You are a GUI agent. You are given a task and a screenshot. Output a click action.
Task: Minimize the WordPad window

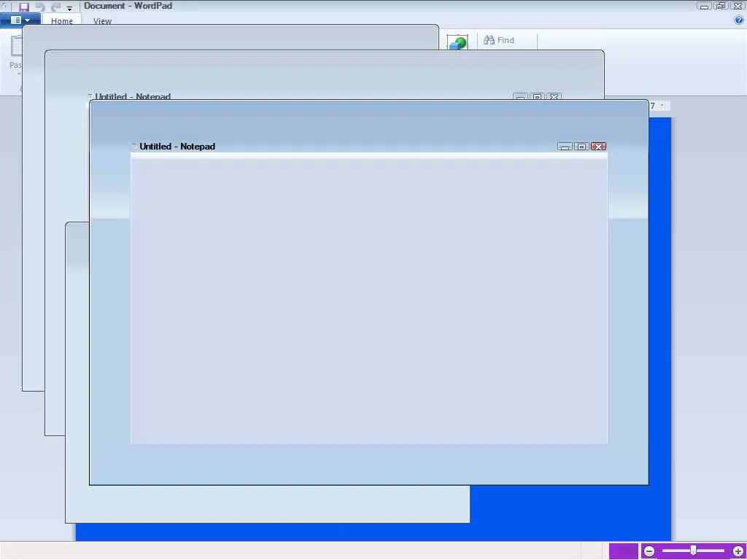[704, 6]
